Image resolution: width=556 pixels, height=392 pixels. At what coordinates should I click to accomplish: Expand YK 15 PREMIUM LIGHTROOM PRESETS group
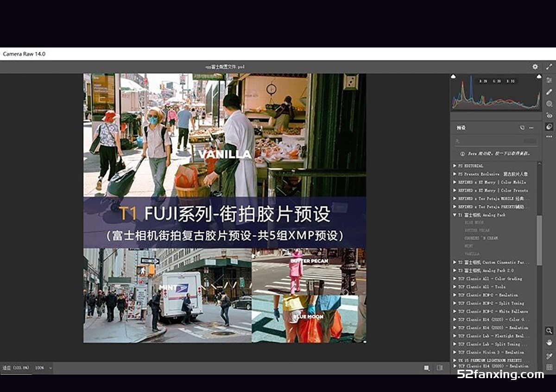tap(455, 360)
